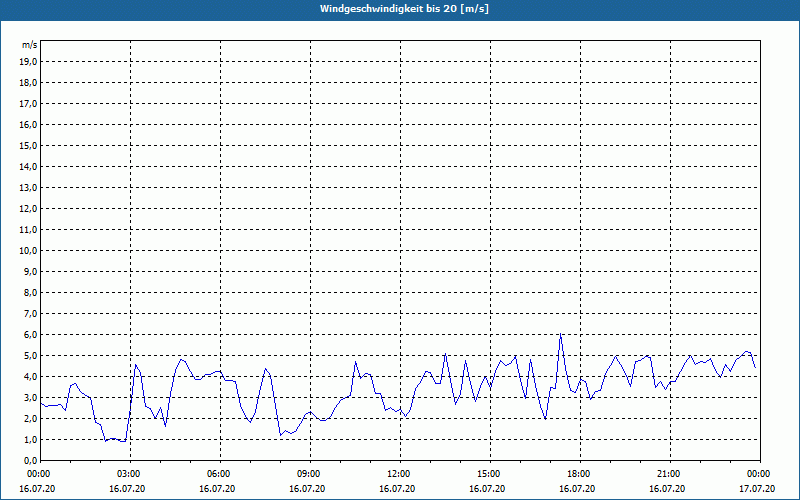
Task: Click the '15,0' y-axis label
Action: click(x=29, y=145)
